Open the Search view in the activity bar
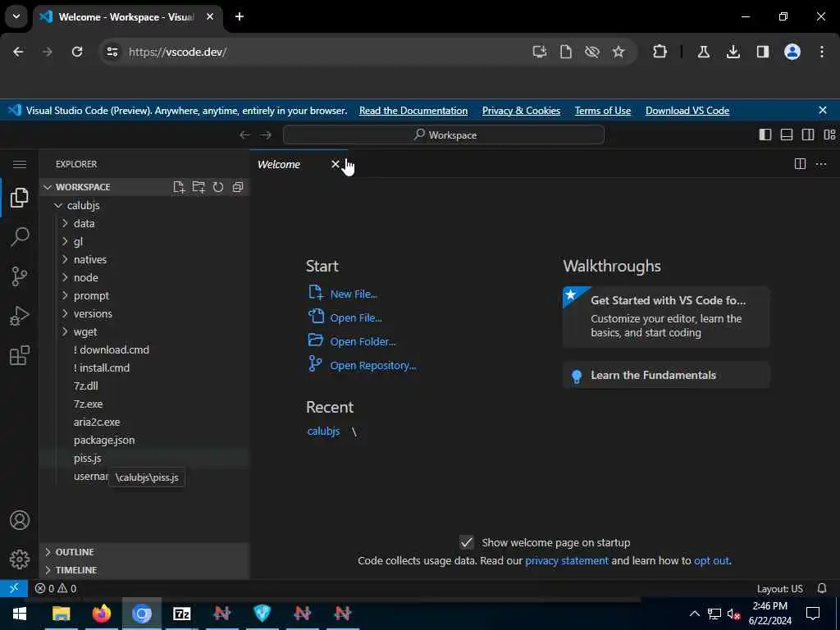840x630 pixels. tap(20, 237)
